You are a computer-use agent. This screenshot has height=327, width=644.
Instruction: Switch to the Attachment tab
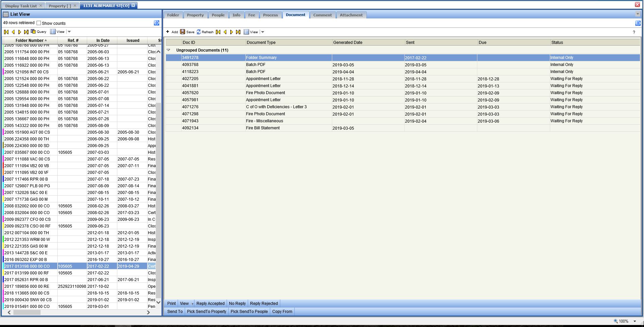(x=351, y=15)
